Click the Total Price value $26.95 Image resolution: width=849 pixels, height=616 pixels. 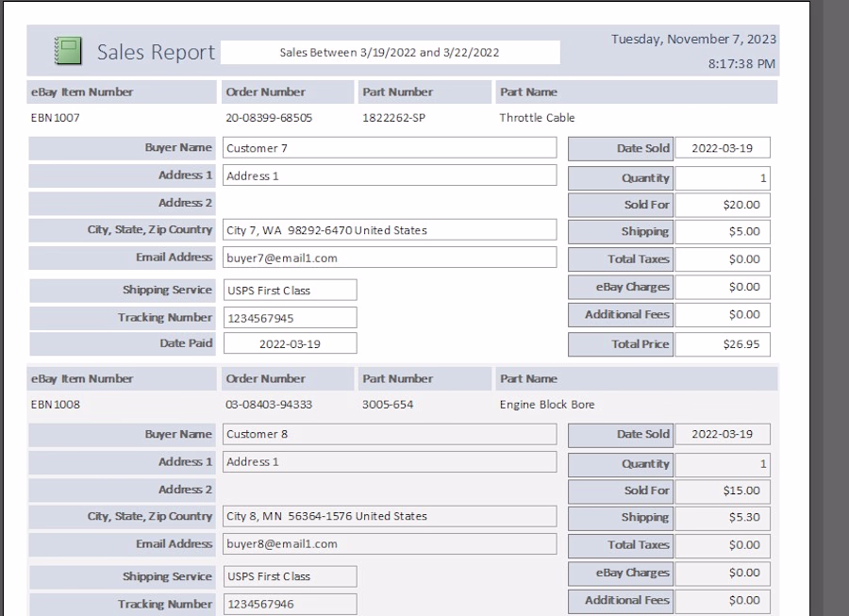coord(723,344)
